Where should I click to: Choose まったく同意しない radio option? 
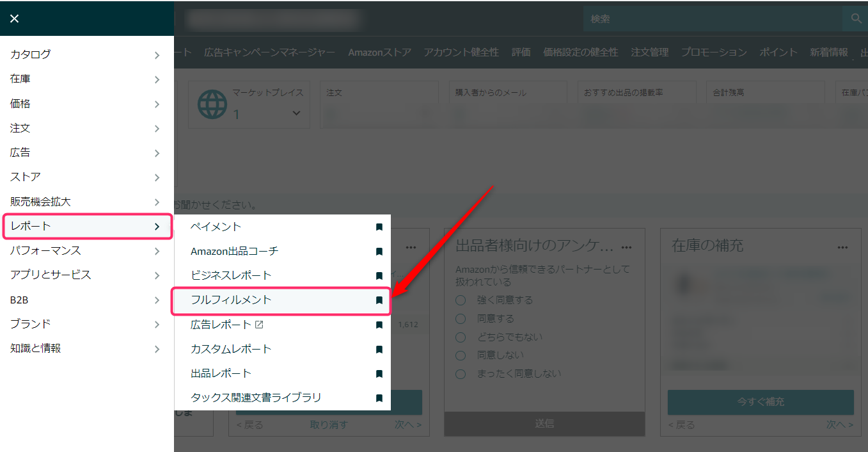pos(461,374)
